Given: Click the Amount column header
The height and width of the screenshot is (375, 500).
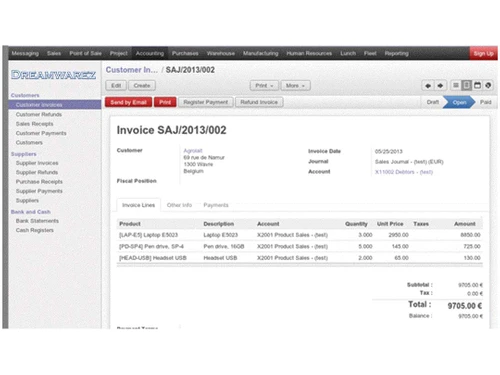Looking at the screenshot, I should pyautogui.click(x=464, y=224).
